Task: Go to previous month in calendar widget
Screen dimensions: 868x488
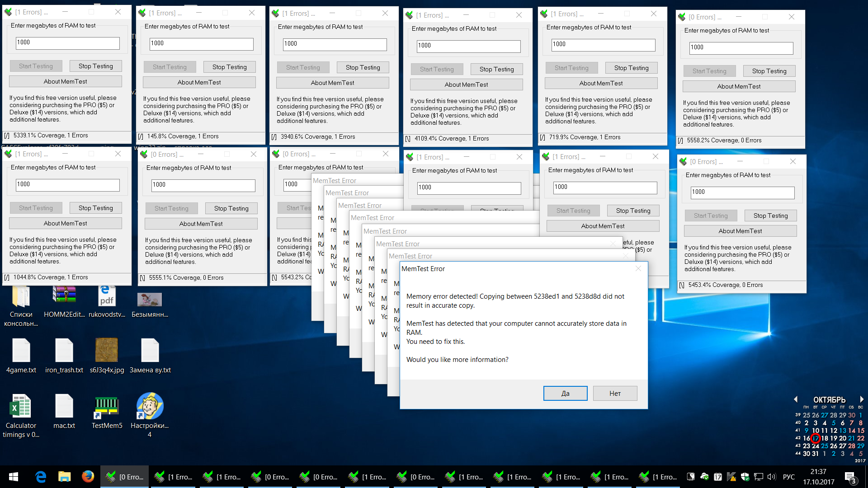Action: coord(796,399)
